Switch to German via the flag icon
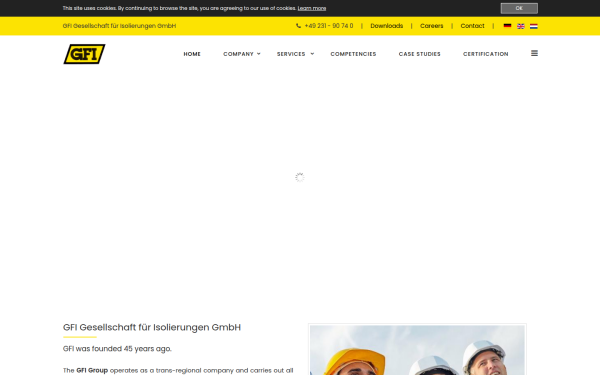Viewport: 600px width, 375px height. coord(507,26)
